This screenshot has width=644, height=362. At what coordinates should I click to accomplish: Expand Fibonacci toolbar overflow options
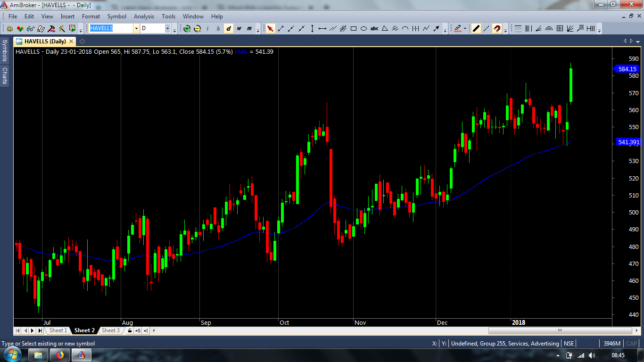[599, 30]
